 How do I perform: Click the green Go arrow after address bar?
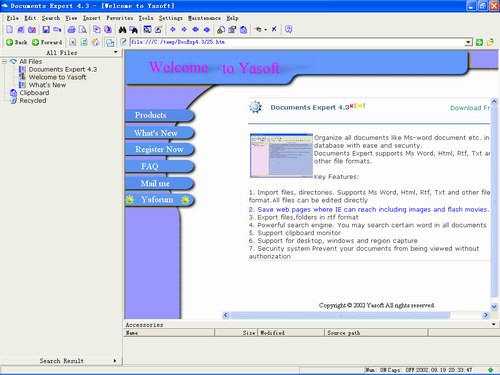point(479,42)
